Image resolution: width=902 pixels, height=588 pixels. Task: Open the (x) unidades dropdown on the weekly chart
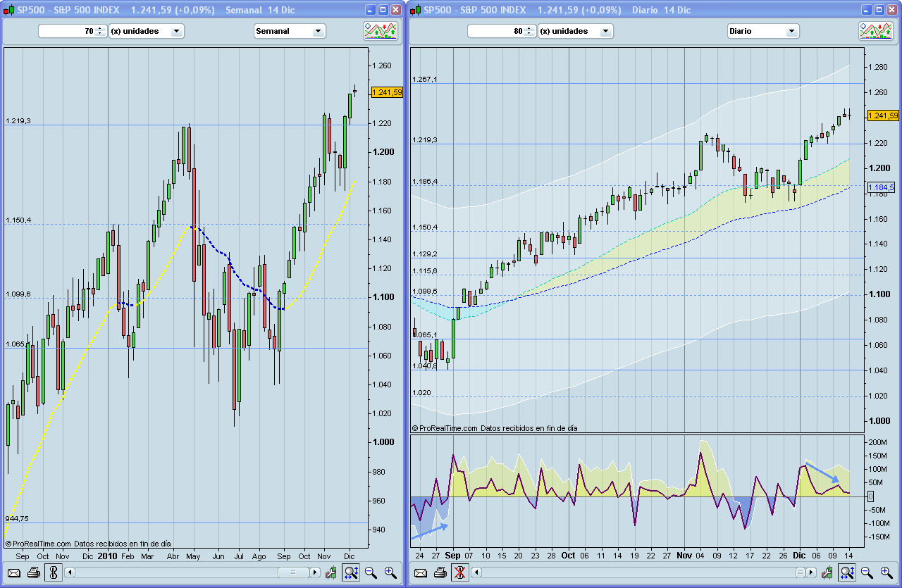pyautogui.click(x=146, y=31)
